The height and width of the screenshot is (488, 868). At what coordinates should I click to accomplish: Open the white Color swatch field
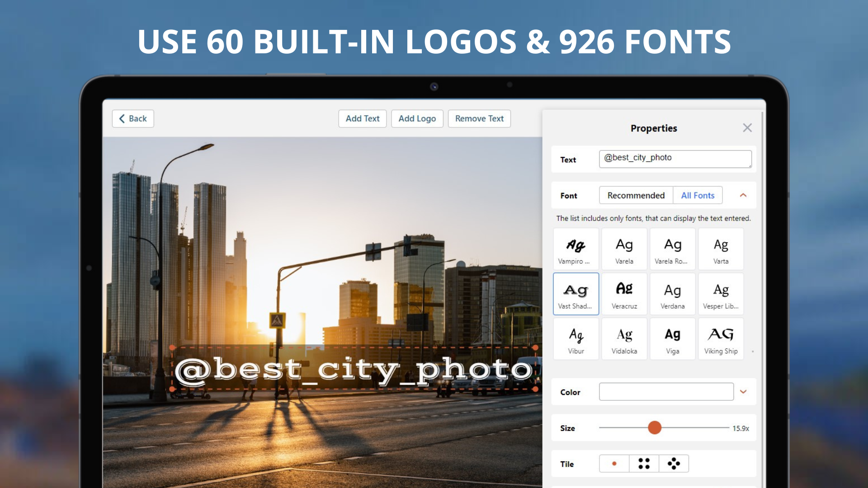(666, 392)
